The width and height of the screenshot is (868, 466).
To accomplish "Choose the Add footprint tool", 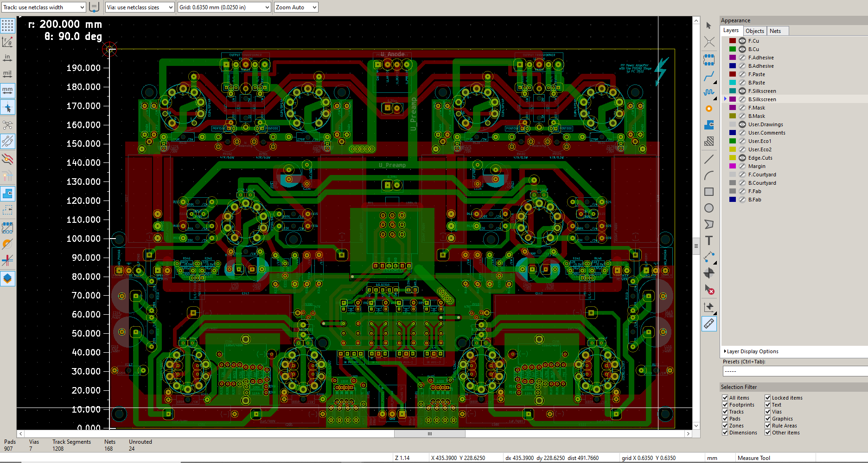I will point(709,59).
